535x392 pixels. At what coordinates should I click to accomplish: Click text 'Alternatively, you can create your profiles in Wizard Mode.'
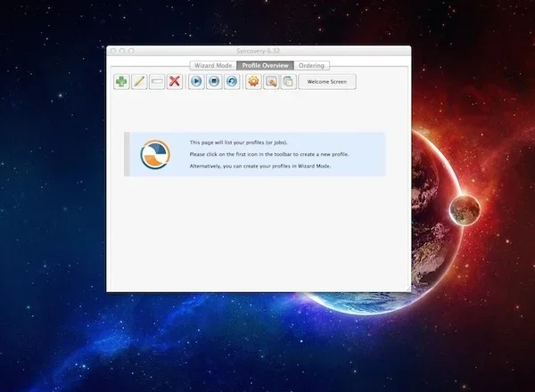260,167
